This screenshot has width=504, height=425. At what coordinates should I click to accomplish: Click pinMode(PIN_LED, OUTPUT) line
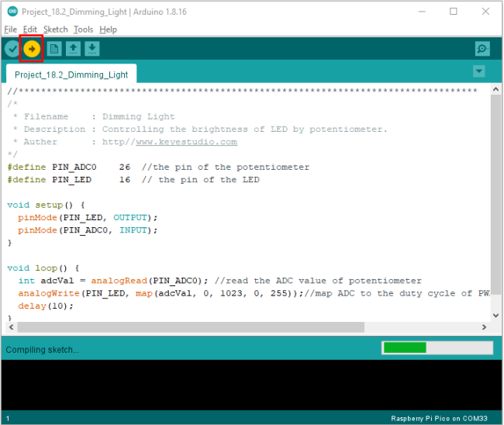click(88, 218)
